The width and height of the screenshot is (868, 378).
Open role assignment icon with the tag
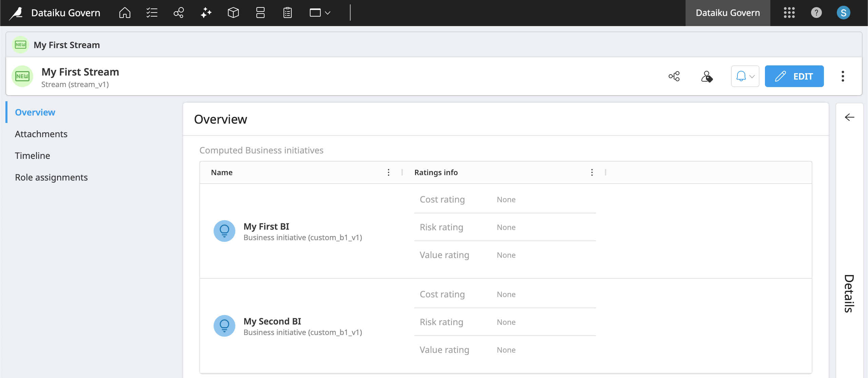point(707,76)
